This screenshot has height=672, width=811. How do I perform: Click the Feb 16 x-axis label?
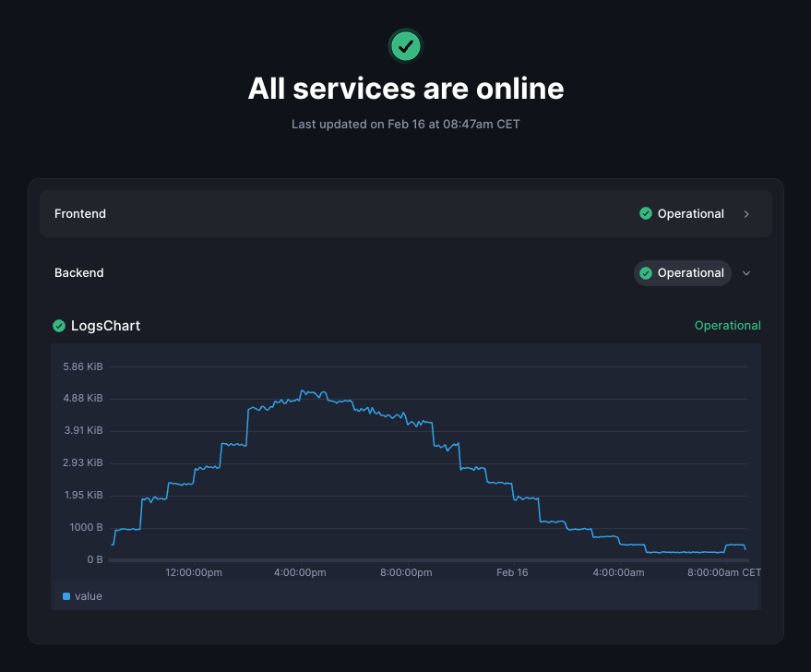[x=512, y=573]
